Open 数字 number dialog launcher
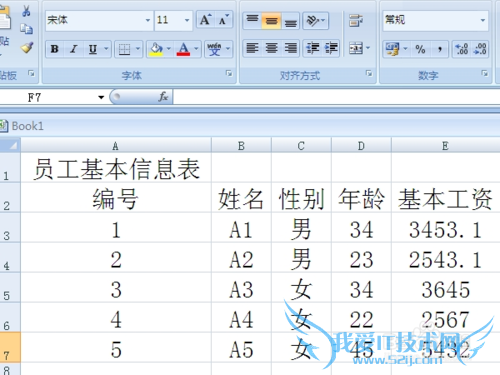 (485, 73)
